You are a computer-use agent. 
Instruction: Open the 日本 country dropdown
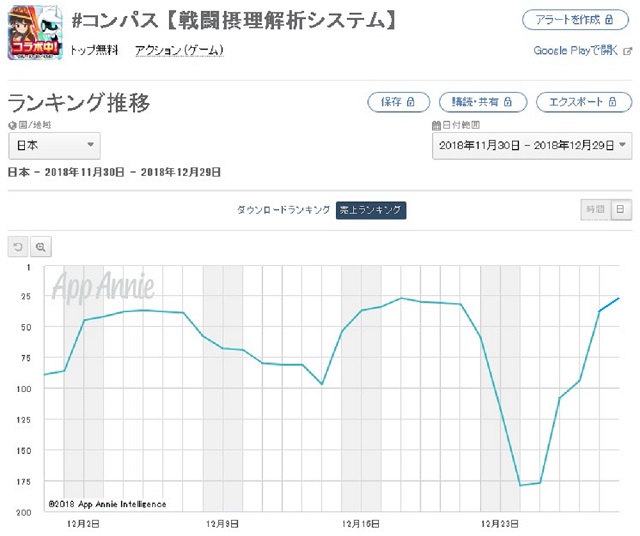pyautogui.click(x=54, y=145)
